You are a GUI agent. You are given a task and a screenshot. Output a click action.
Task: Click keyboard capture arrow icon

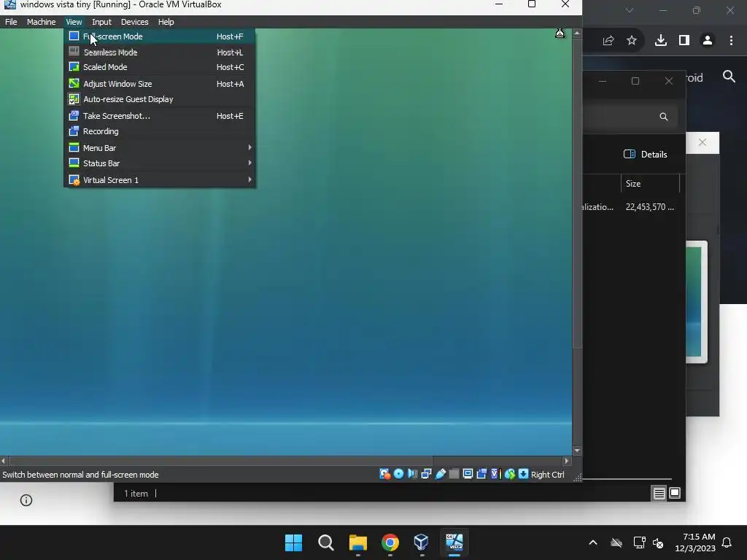point(523,474)
